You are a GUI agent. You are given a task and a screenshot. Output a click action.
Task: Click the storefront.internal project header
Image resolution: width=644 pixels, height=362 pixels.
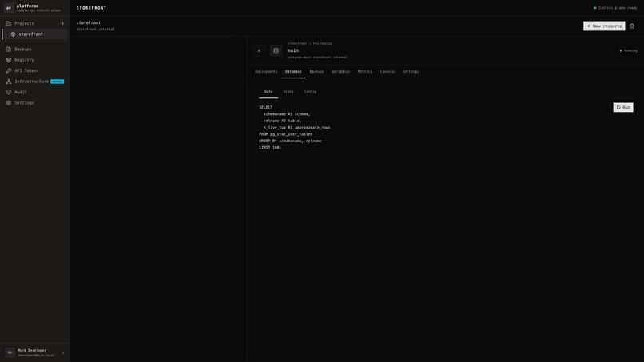click(96, 30)
